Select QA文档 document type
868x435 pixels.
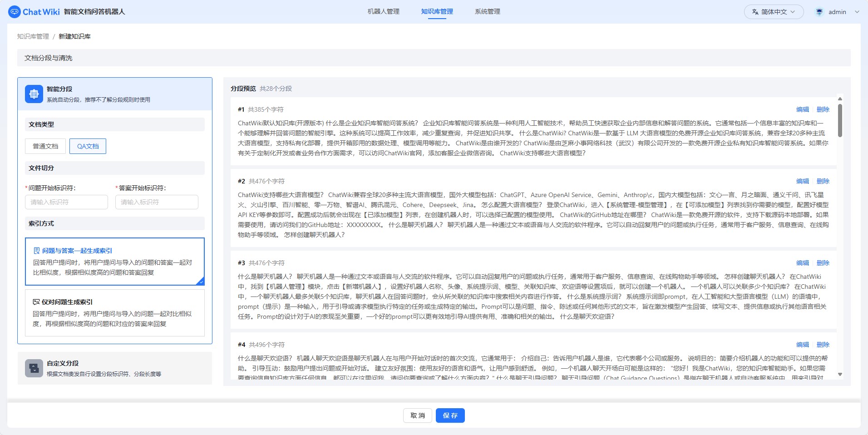[x=88, y=146]
